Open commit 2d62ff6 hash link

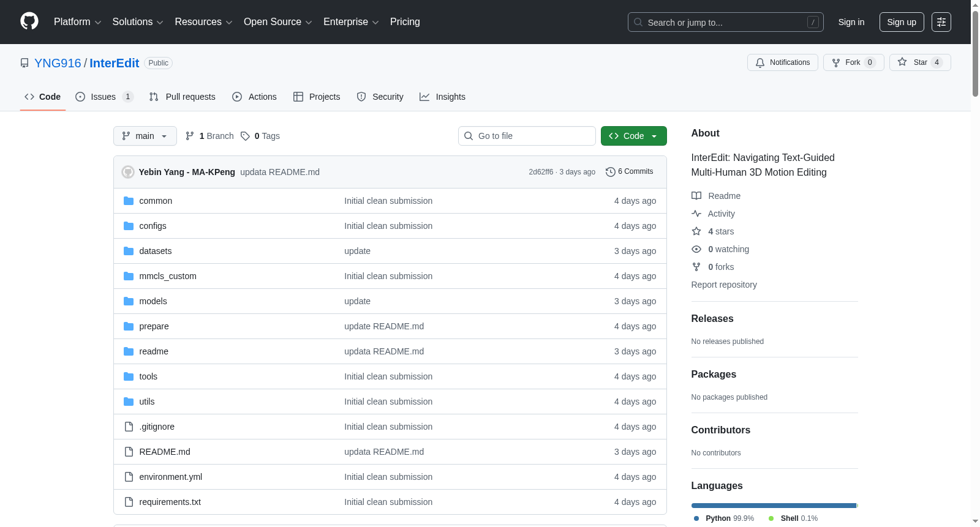coord(541,172)
